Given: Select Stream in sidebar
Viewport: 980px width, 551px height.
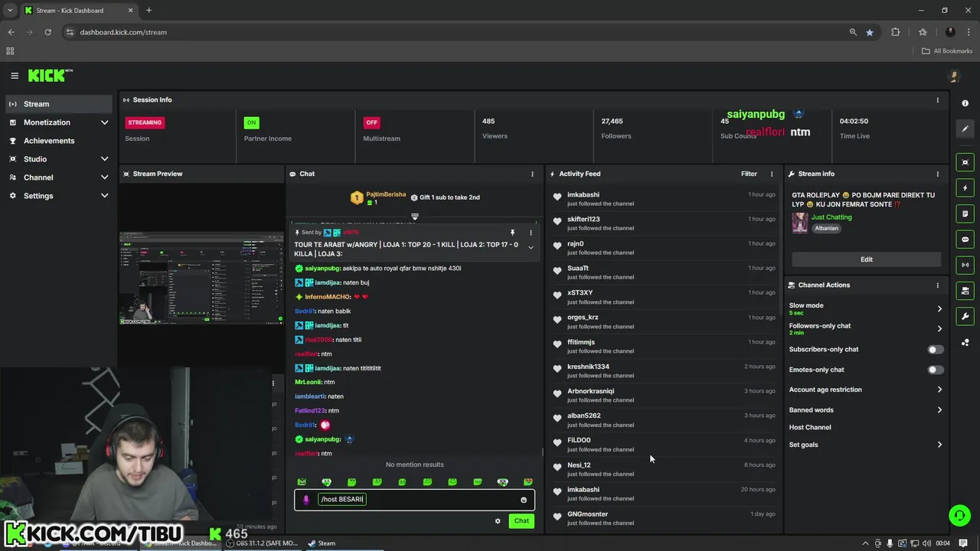Looking at the screenshot, I should pyautogui.click(x=58, y=104).
